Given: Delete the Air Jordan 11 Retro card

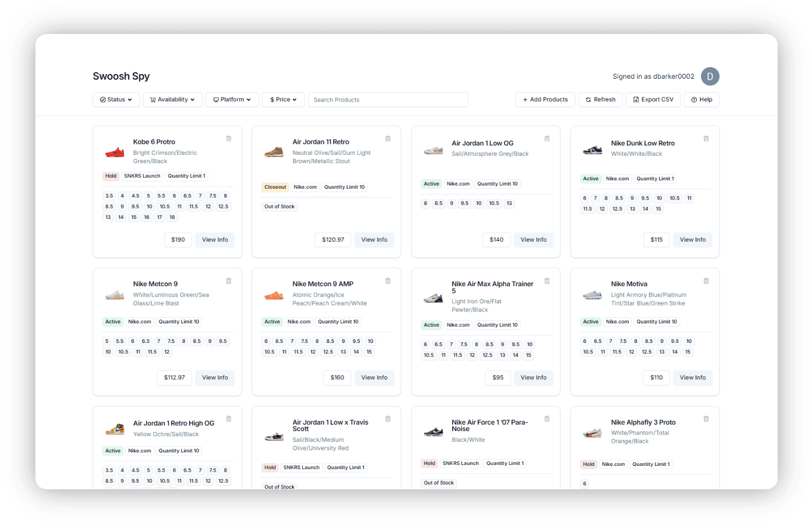Looking at the screenshot, I should pyautogui.click(x=388, y=139).
